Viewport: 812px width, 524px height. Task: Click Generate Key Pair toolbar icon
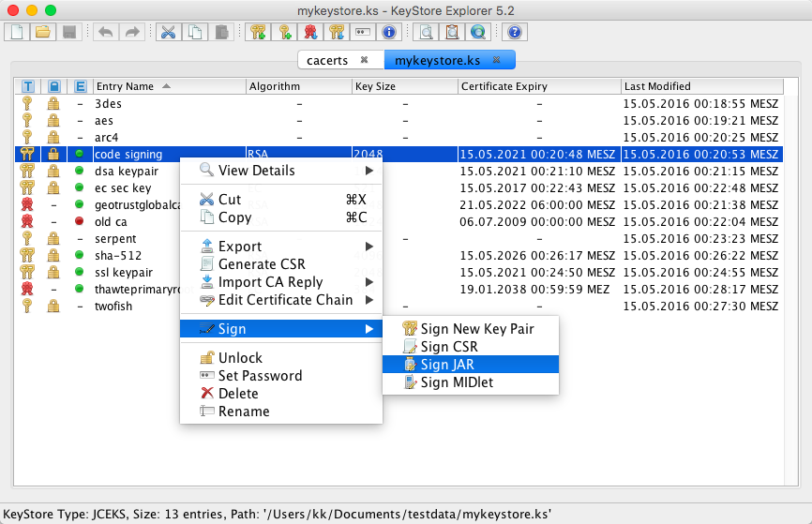pos(259,32)
